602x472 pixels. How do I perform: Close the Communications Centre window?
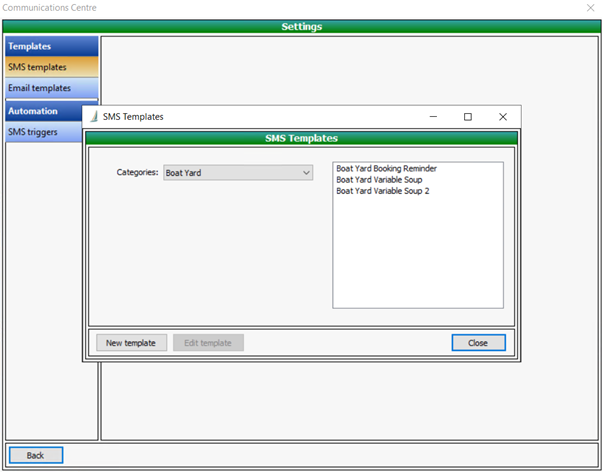coord(589,8)
